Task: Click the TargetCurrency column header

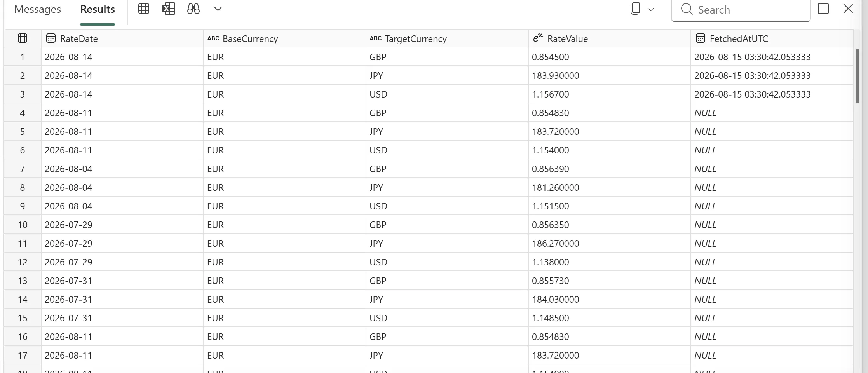Action: pyautogui.click(x=447, y=38)
